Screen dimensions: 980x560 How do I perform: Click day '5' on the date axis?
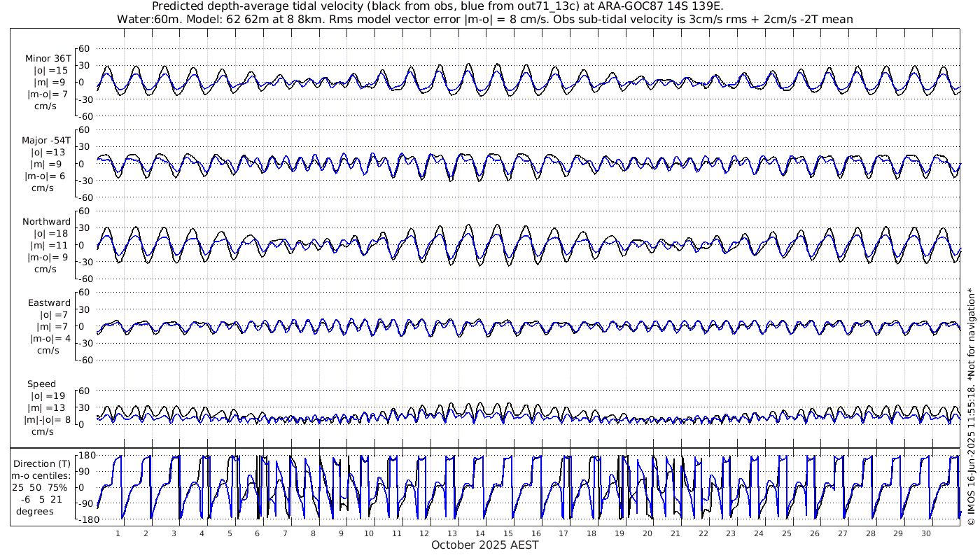(230, 533)
